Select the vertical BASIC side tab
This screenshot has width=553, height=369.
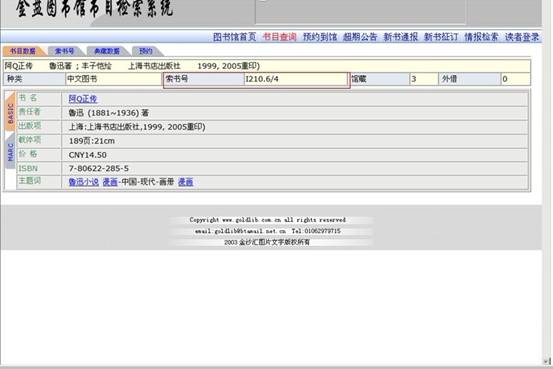(x=10, y=112)
